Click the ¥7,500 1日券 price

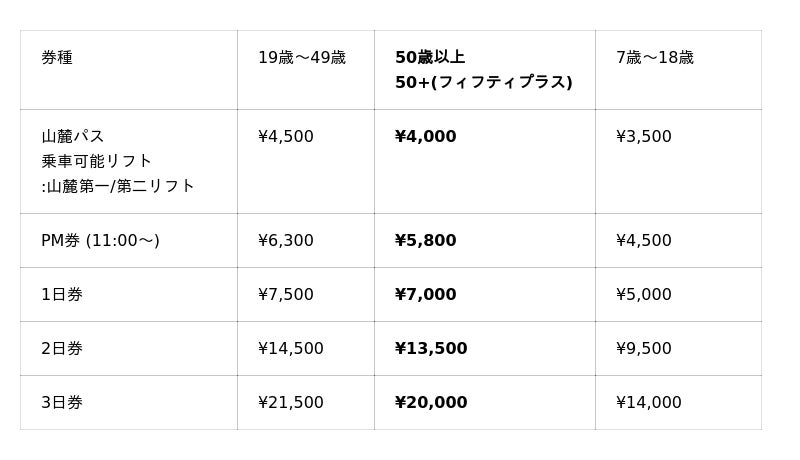285,295
